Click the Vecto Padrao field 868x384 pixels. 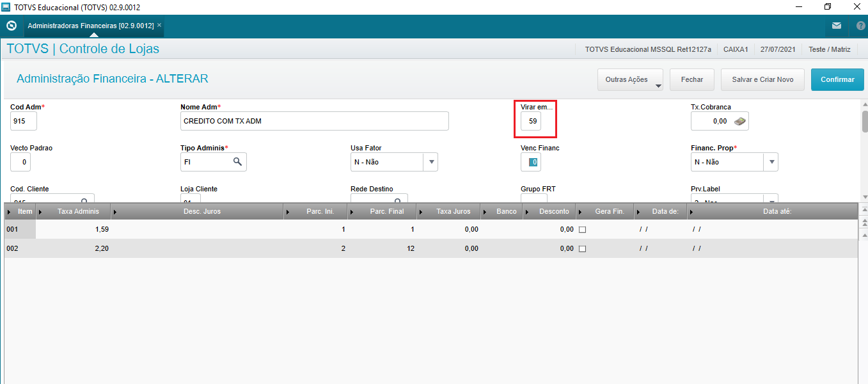click(x=20, y=162)
